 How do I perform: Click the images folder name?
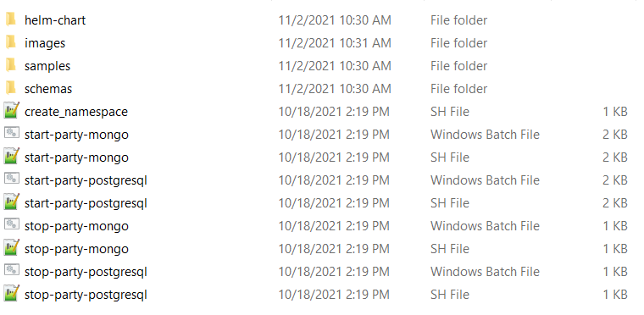click(45, 43)
